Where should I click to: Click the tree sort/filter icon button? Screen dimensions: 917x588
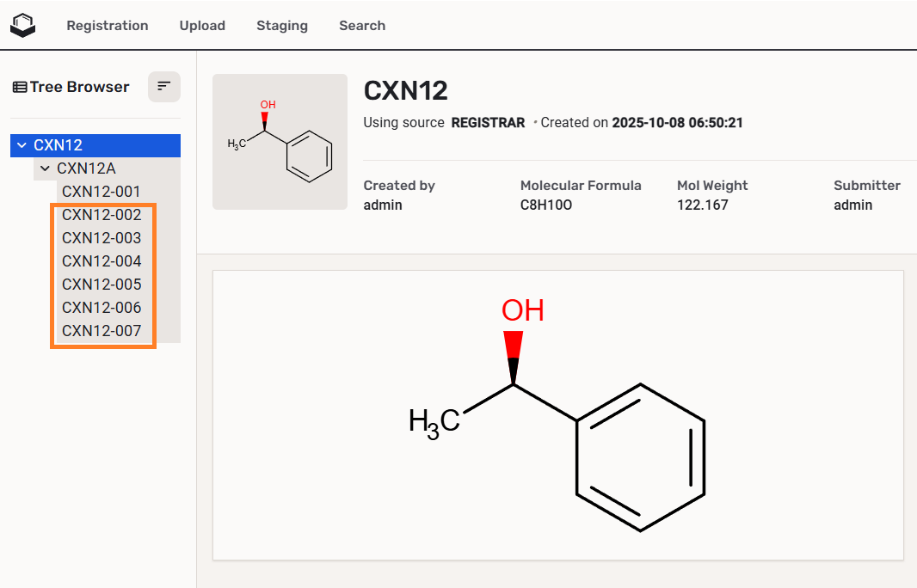click(x=163, y=87)
